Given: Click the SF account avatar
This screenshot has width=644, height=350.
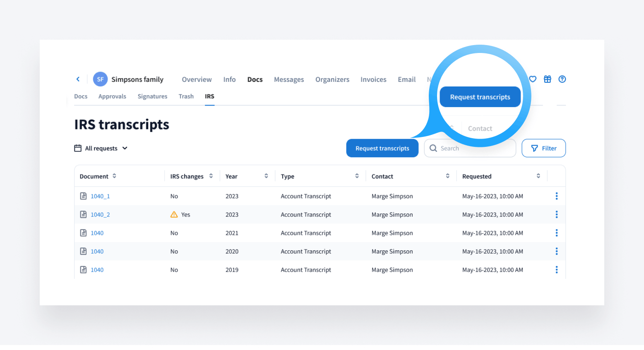Looking at the screenshot, I should [100, 79].
